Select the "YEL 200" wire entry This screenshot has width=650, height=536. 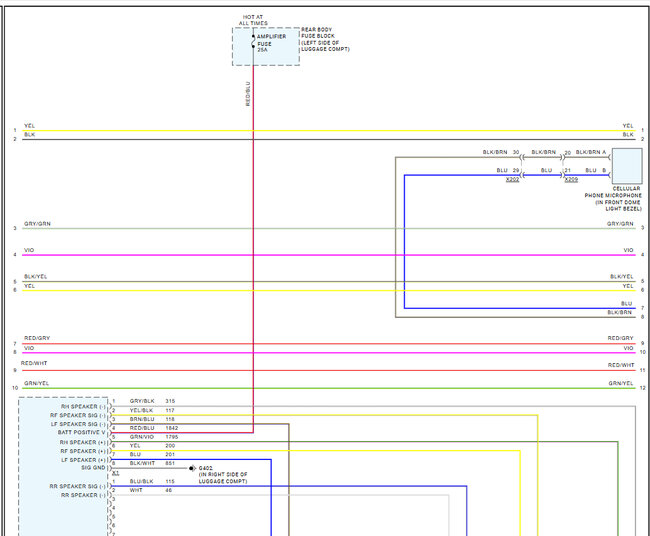152,446
